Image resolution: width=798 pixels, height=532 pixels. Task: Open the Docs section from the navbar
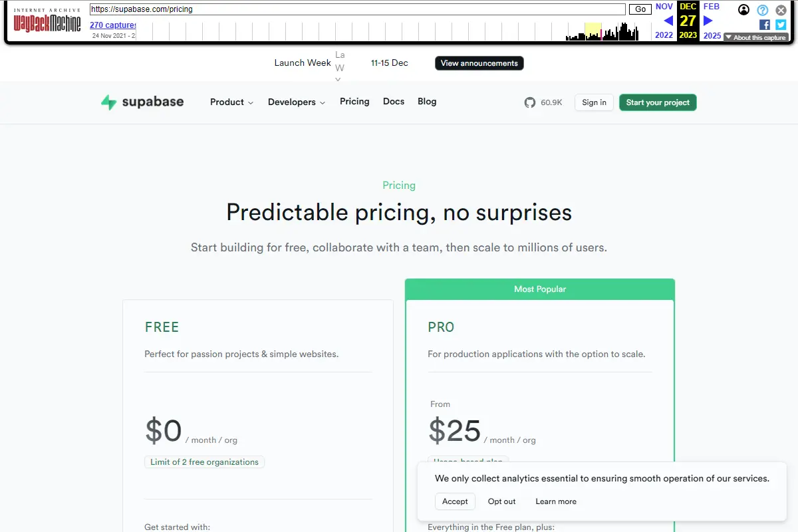click(393, 101)
